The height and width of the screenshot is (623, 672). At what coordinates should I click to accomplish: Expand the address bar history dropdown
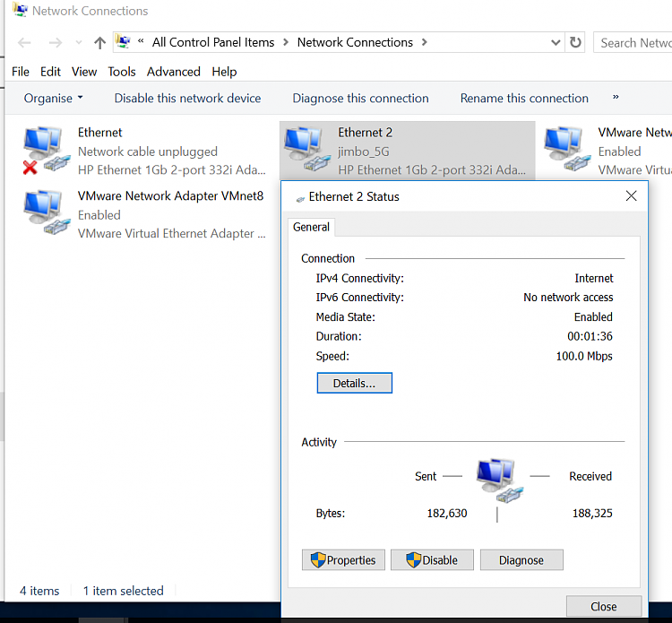556,42
